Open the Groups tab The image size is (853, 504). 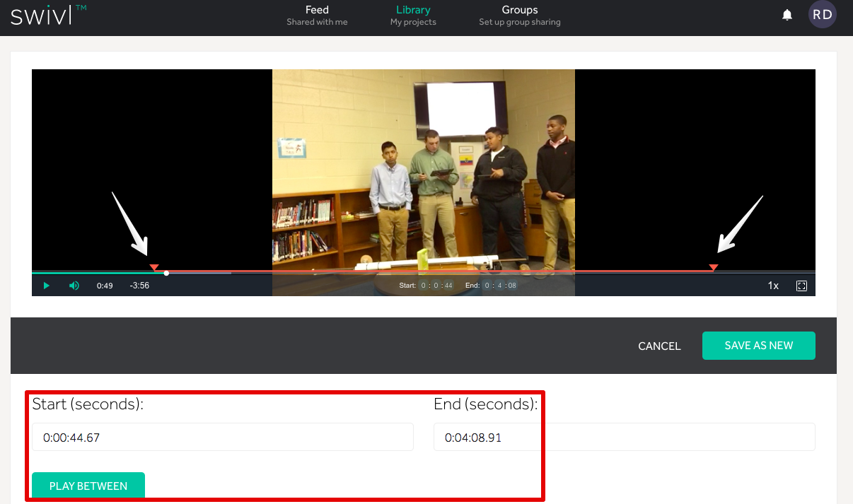pos(519,16)
